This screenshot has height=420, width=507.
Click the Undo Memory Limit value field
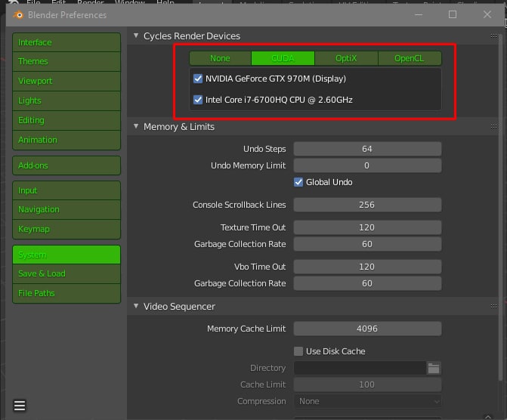tap(367, 165)
